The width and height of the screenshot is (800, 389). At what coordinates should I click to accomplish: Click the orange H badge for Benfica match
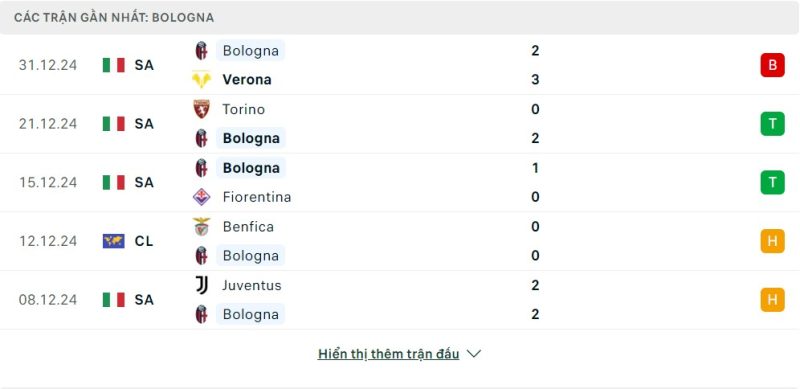772,241
